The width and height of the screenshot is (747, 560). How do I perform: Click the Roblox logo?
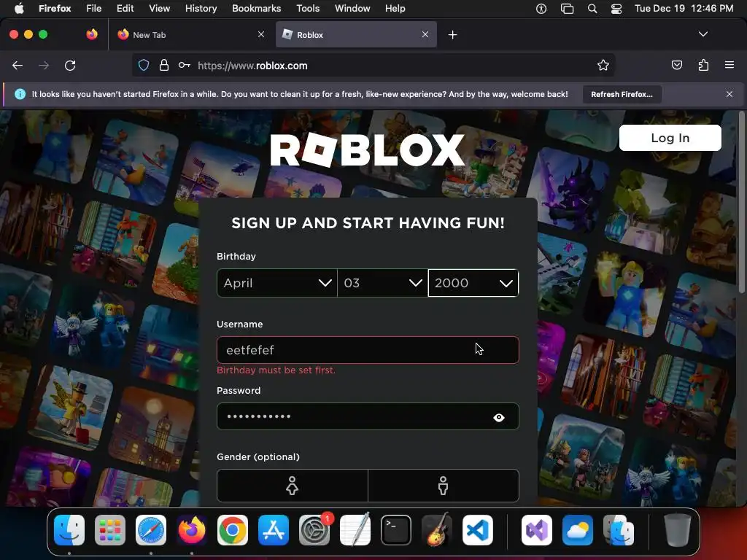point(368,150)
